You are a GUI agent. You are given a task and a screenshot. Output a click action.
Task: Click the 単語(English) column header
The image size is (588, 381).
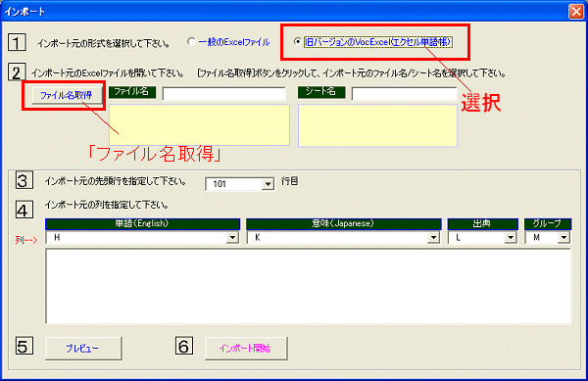click(142, 224)
